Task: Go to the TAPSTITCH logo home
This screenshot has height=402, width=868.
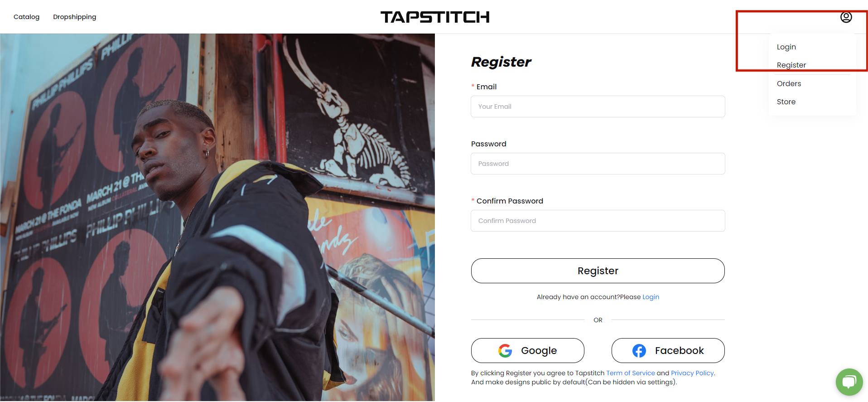Action: tap(435, 17)
